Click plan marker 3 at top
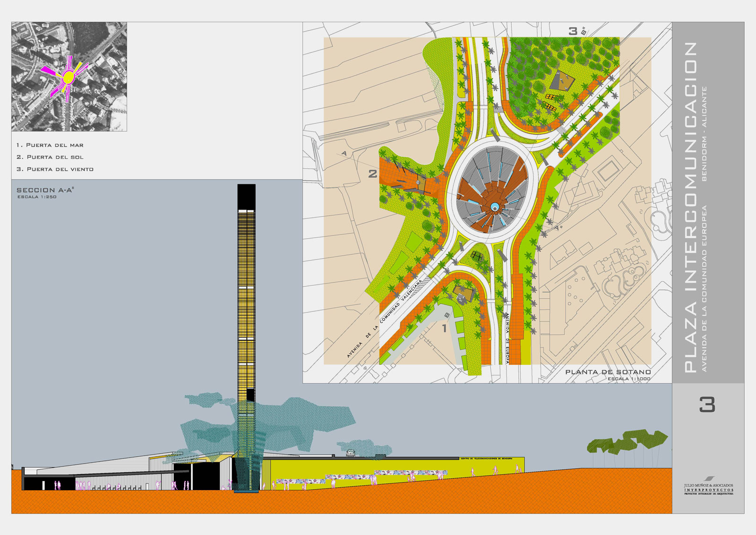 pyautogui.click(x=573, y=31)
